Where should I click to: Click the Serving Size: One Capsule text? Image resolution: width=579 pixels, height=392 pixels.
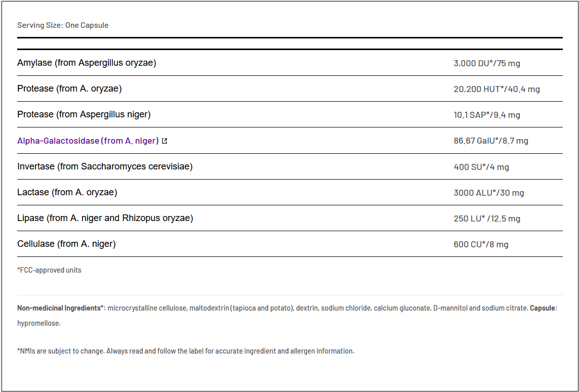point(63,25)
